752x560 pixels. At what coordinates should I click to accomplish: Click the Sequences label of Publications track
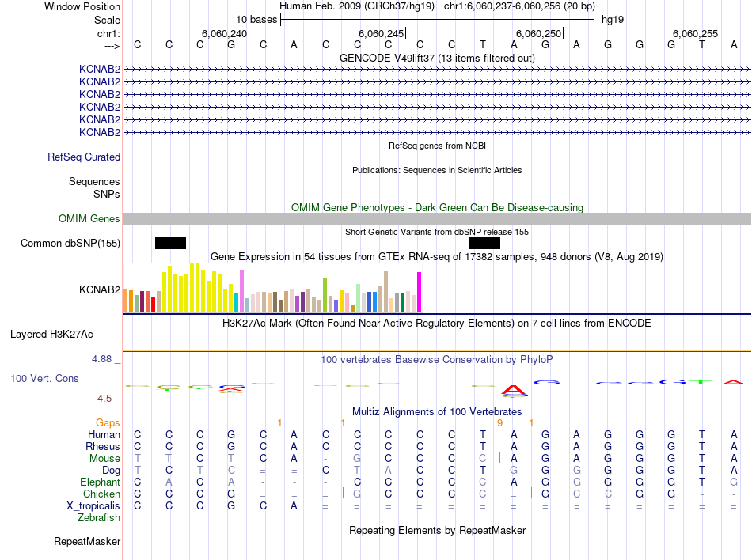point(94,182)
